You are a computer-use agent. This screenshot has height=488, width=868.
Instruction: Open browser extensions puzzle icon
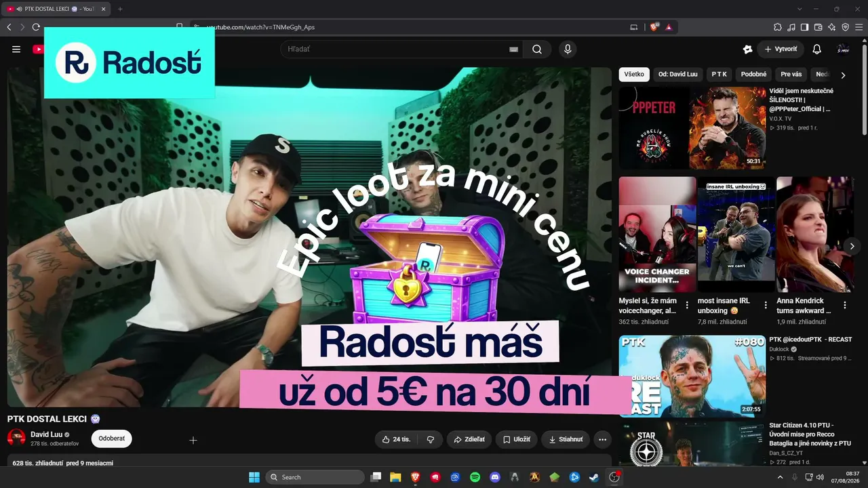(x=777, y=27)
